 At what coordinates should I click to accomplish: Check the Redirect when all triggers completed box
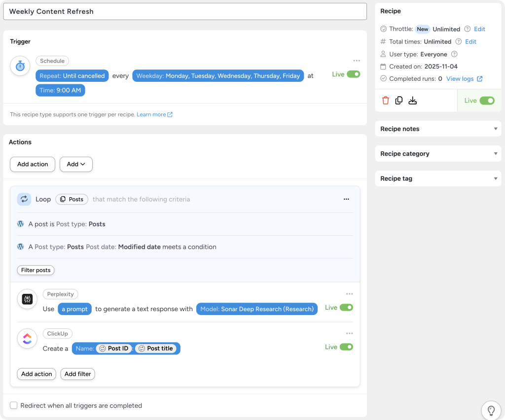click(x=13, y=405)
